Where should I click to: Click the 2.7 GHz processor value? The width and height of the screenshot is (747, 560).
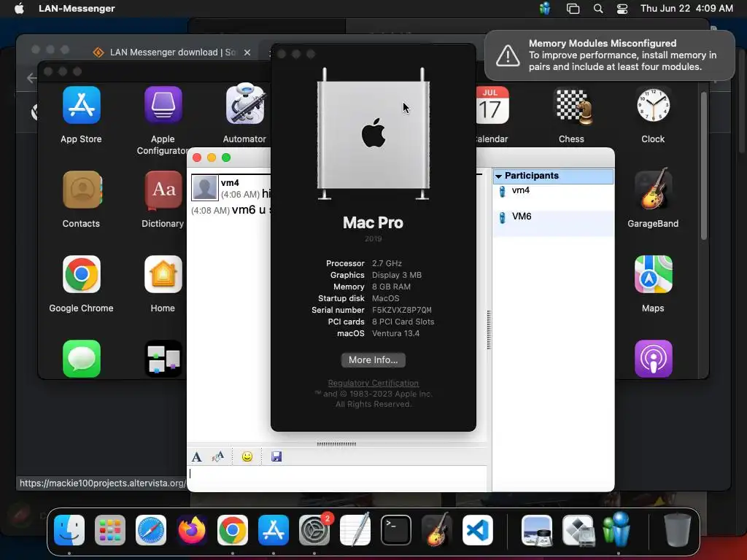pyautogui.click(x=387, y=263)
